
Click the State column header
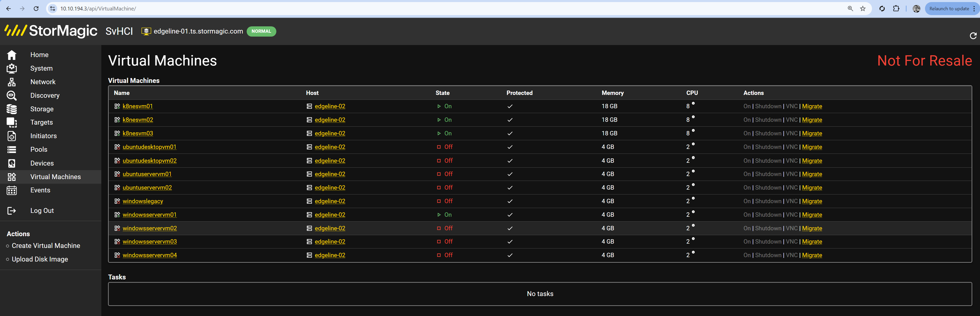442,93
